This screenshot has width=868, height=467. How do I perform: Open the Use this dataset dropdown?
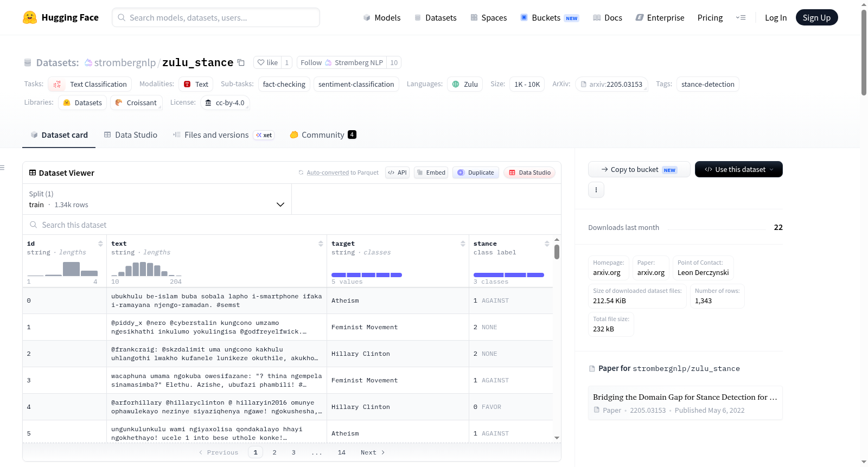click(x=739, y=169)
